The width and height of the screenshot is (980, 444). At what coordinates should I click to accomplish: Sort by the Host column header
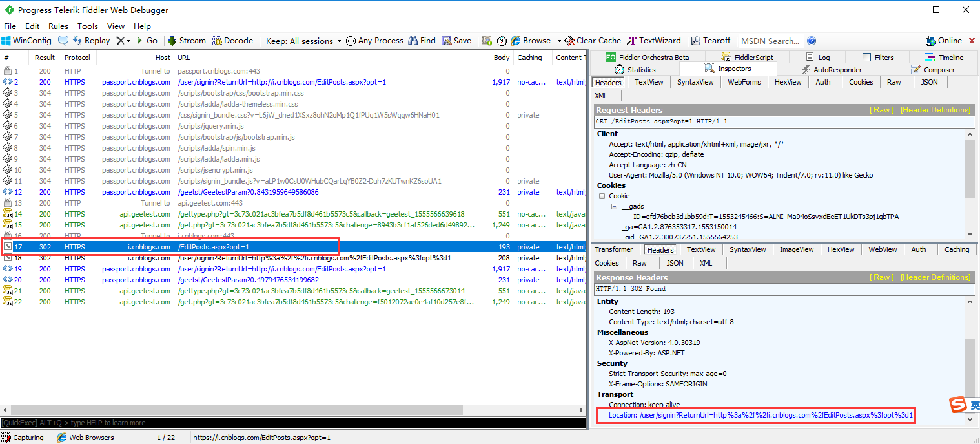135,58
